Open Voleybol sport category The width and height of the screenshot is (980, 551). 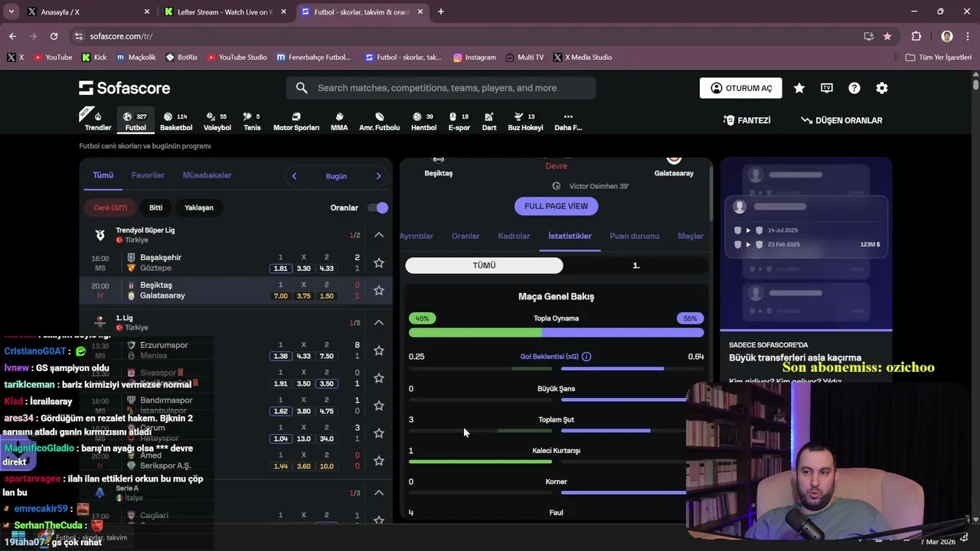point(217,121)
